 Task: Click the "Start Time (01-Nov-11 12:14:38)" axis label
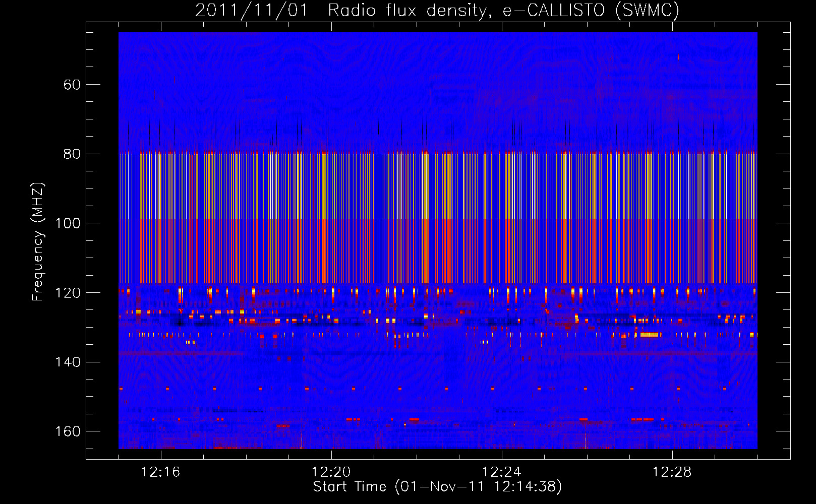(437, 487)
